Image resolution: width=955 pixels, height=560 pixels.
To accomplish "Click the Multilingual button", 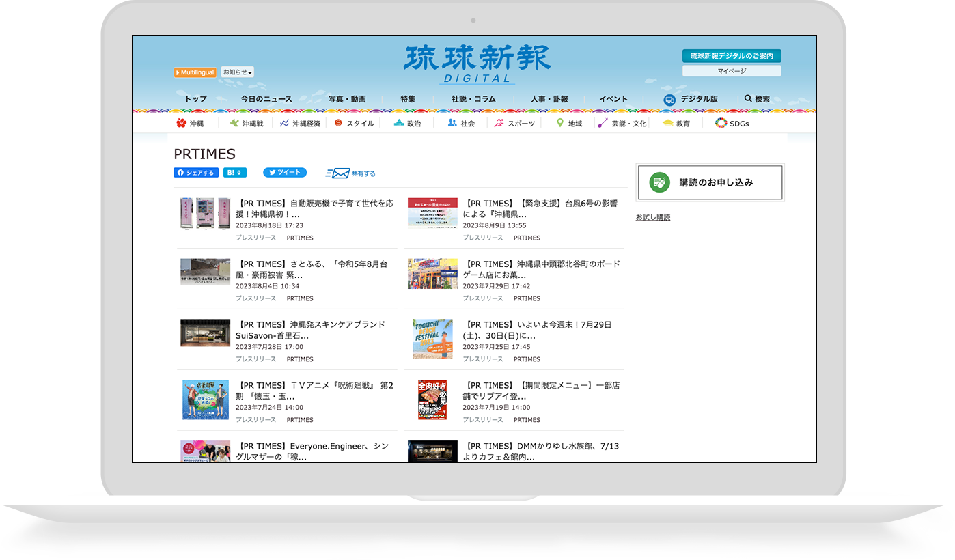I will [x=195, y=72].
